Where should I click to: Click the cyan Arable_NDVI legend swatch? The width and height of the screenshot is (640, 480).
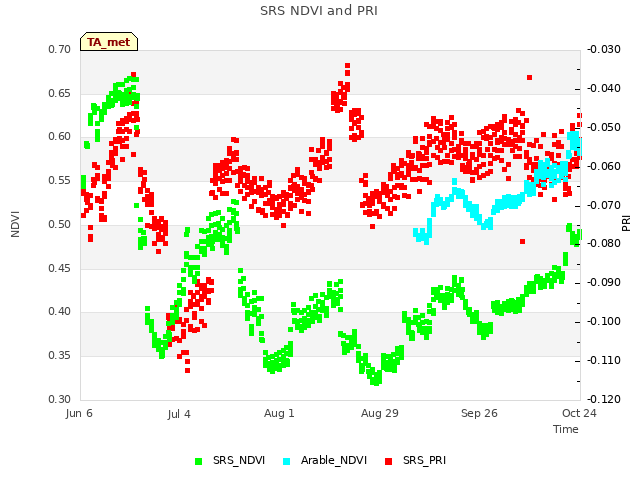[287, 461]
